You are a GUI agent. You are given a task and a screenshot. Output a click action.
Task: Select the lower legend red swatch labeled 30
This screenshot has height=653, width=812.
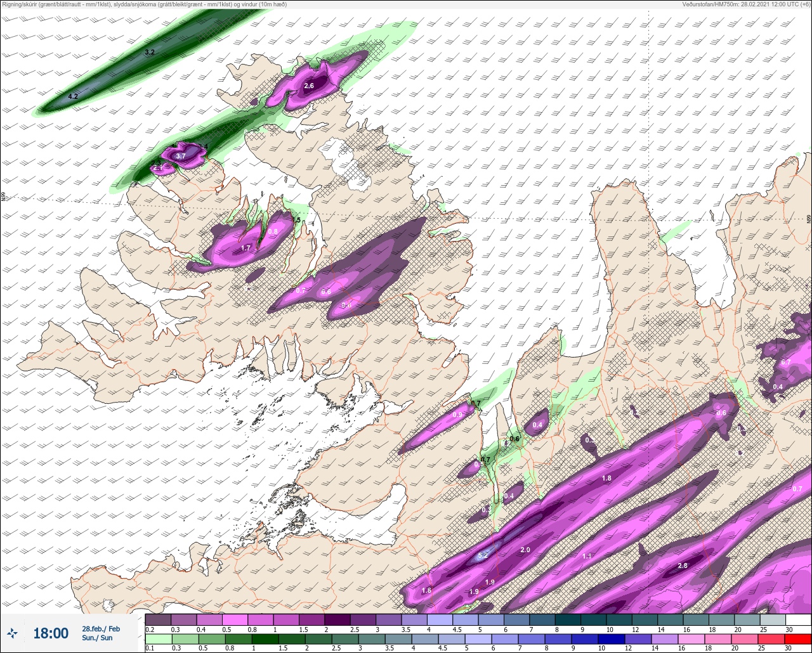tap(798, 638)
